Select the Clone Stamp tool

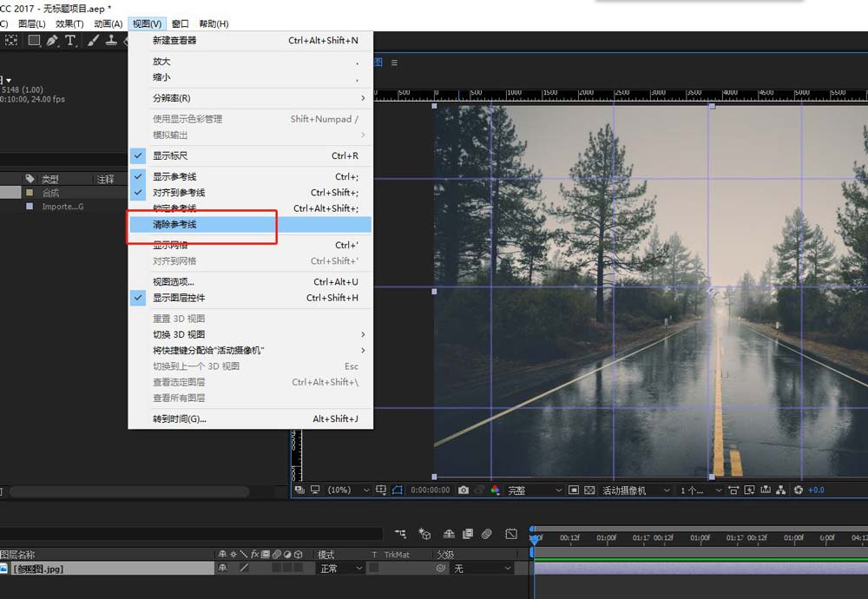(111, 40)
